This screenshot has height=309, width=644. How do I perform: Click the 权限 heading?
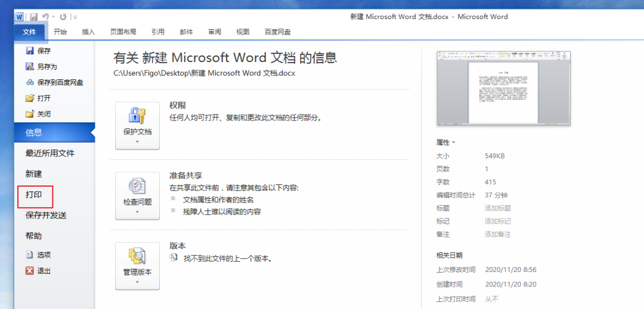pos(178,106)
